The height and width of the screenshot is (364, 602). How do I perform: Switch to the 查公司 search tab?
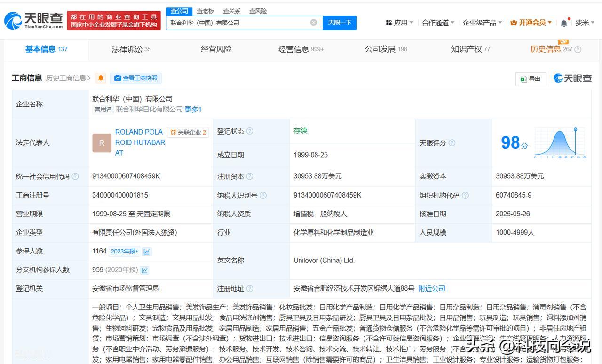point(179,11)
